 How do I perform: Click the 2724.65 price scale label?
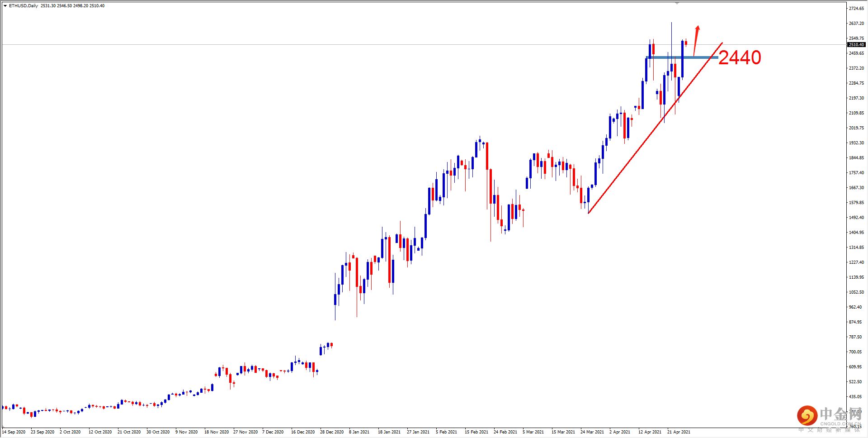tap(856, 9)
